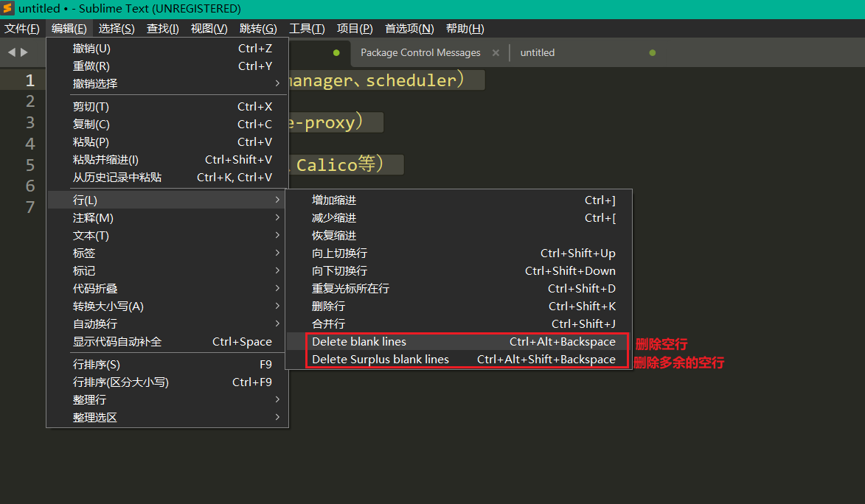Click line number 3 in the gutter
The width and height of the screenshot is (865, 504).
point(30,122)
